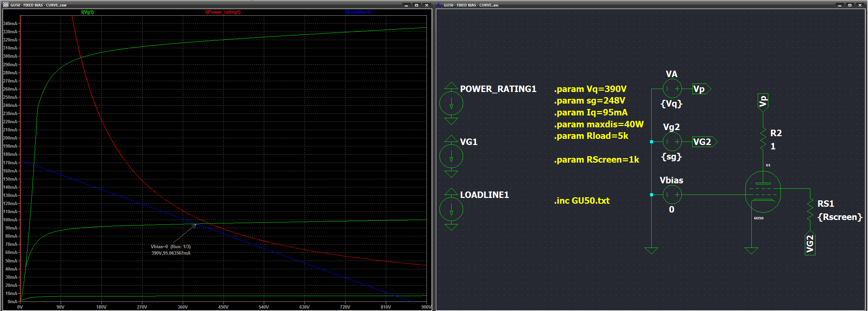
Task: Select the R2 resistor symbol
Action: click(763, 139)
